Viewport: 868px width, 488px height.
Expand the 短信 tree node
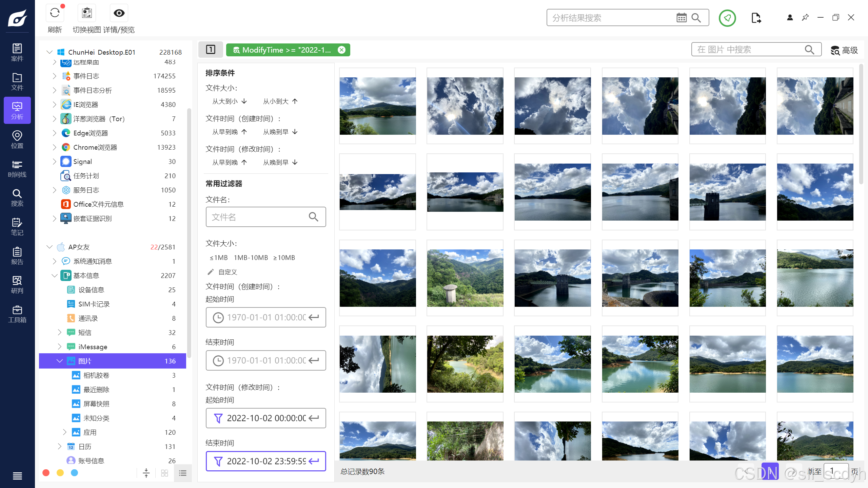[60, 332]
